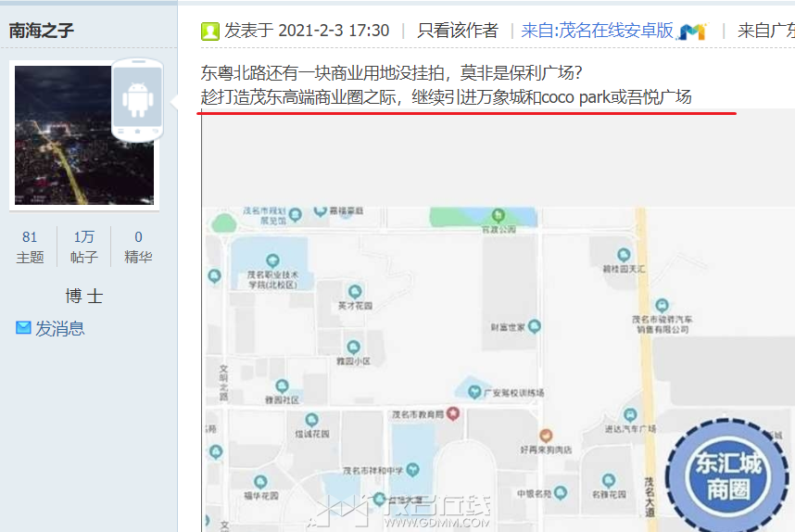Open the 来自:茂名在线安卓版 link
Image resolution: width=795 pixels, height=532 pixels.
597,31
